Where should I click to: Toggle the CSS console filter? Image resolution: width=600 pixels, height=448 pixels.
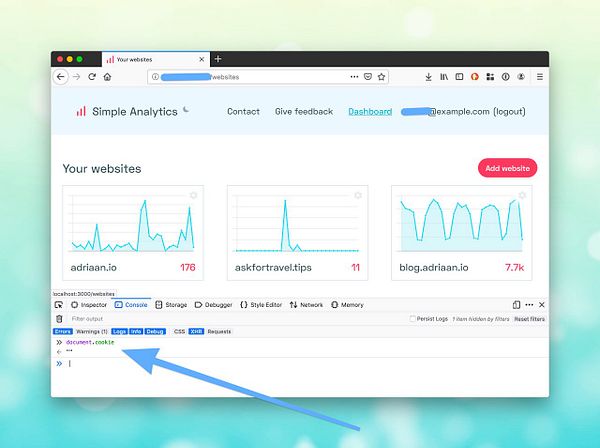[x=179, y=331]
